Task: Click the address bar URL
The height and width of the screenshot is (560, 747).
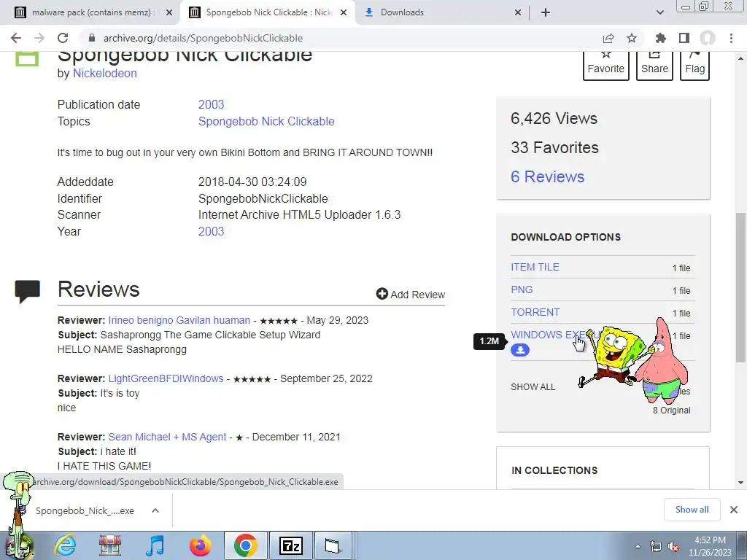Action: [x=203, y=38]
